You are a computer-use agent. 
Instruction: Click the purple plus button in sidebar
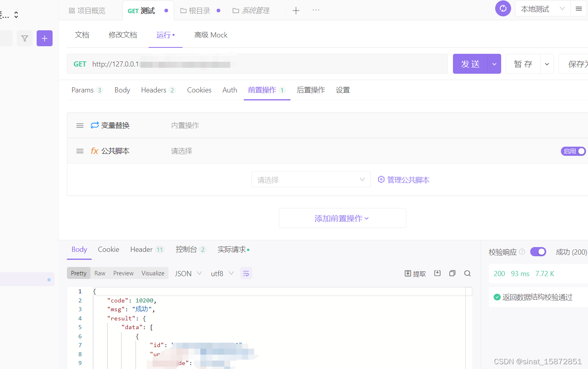tap(45, 38)
